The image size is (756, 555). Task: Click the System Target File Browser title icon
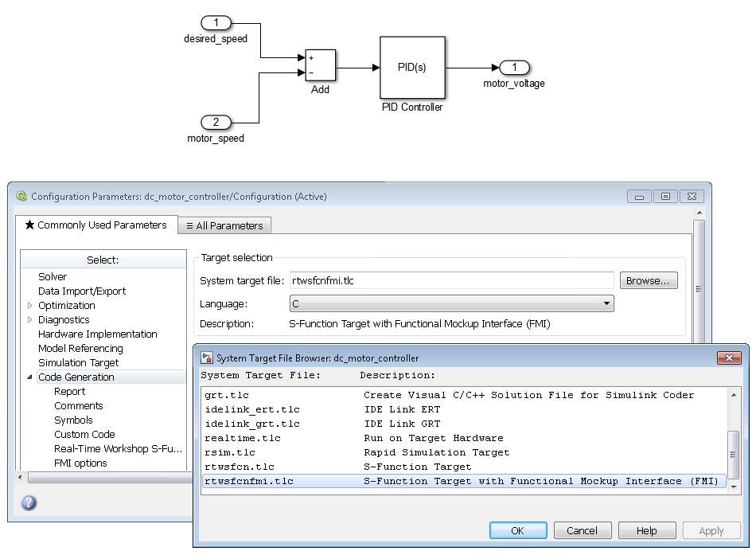206,358
